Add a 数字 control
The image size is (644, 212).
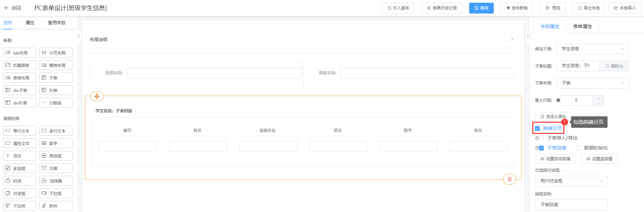[x=56, y=143]
